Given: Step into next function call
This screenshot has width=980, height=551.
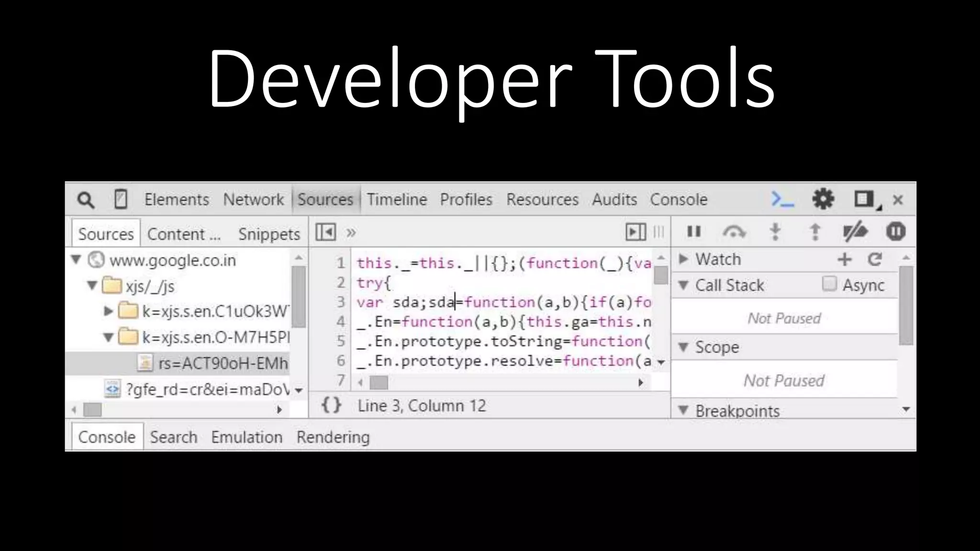Looking at the screenshot, I should (775, 232).
